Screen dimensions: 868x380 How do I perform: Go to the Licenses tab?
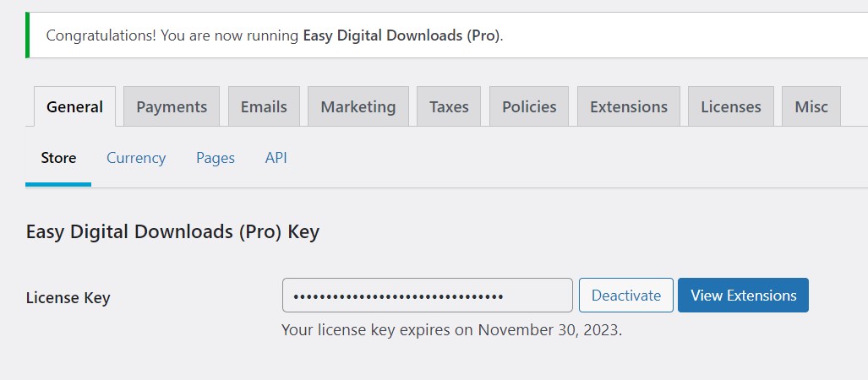click(731, 107)
